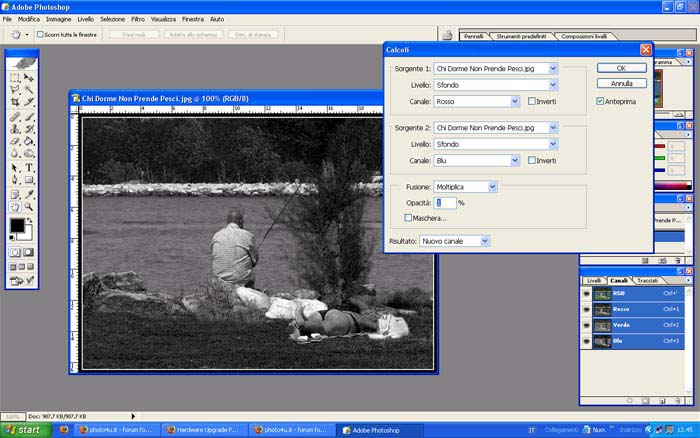Uncheck the Anteprima preview checkbox
Viewport: 700px width, 438px height.
[600, 101]
